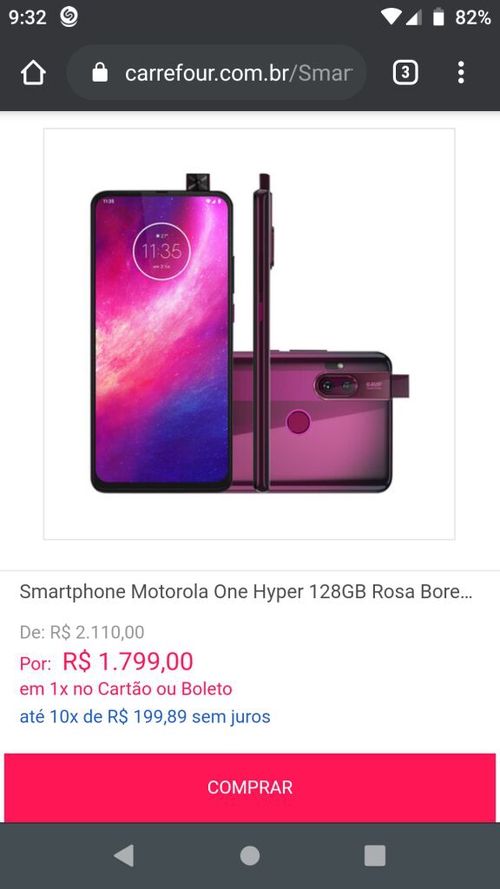Tap the R$ 1.799,00 sale price

(x=128, y=661)
